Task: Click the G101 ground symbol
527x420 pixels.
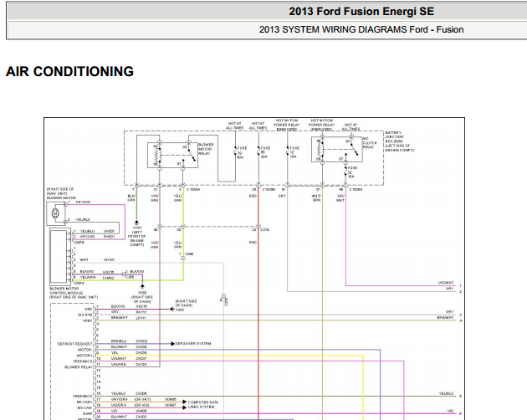Action: point(136,223)
